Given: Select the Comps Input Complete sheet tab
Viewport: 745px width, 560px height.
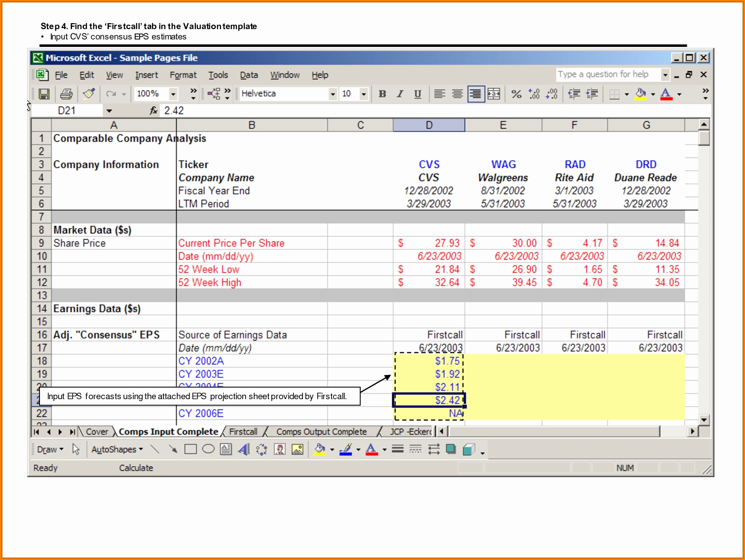Looking at the screenshot, I should [168, 432].
